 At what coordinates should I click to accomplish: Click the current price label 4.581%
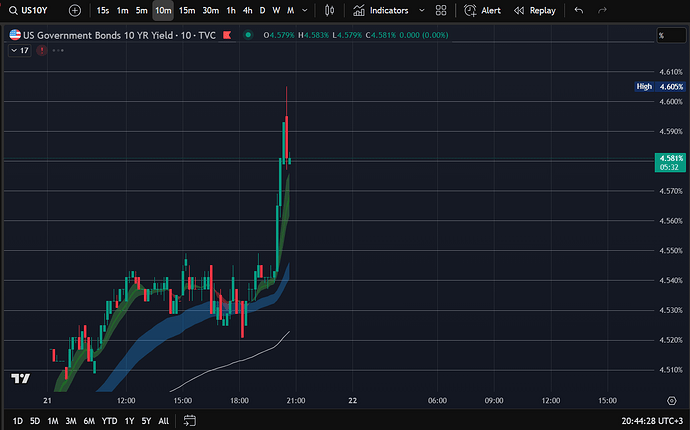tap(670, 162)
